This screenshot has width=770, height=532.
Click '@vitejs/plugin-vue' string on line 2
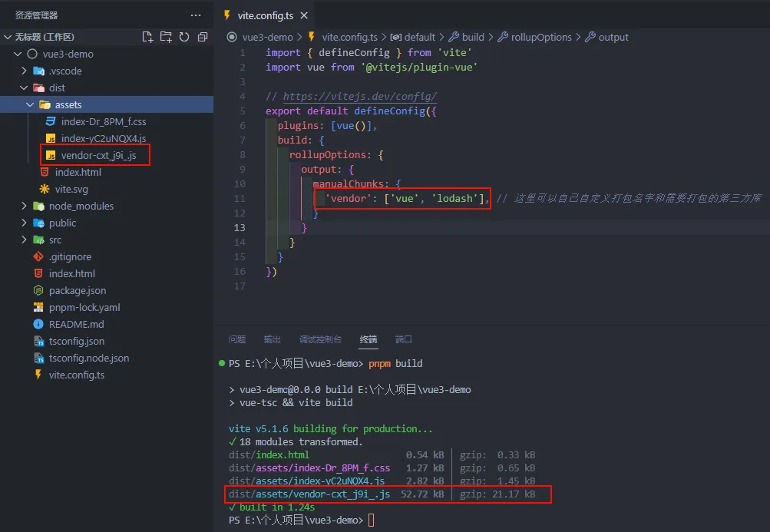[419, 68]
